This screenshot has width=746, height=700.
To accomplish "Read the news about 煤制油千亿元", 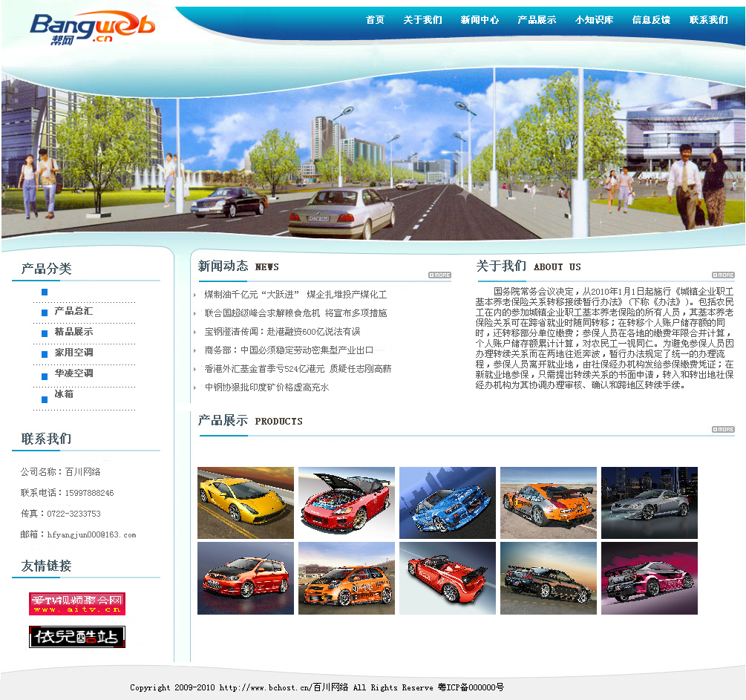I will tap(295, 295).
